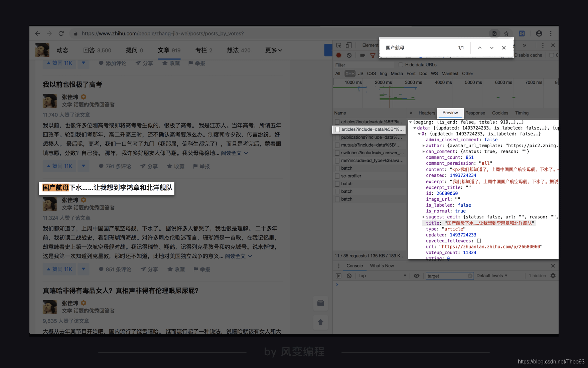The height and width of the screenshot is (368, 588).
Task: Collapse the suggest_edit object in Preview
Action: pos(424,217)
